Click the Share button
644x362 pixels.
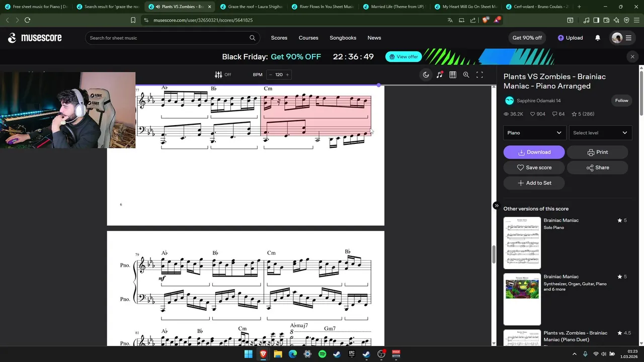(597, 167)
